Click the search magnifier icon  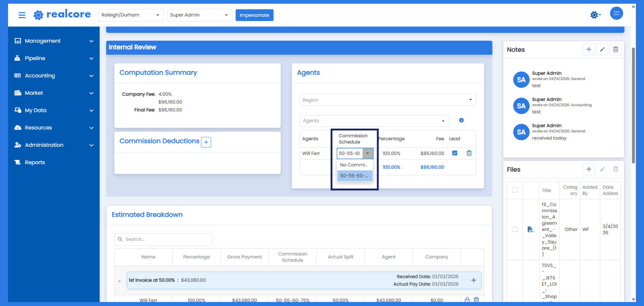(x=120, y=239)
